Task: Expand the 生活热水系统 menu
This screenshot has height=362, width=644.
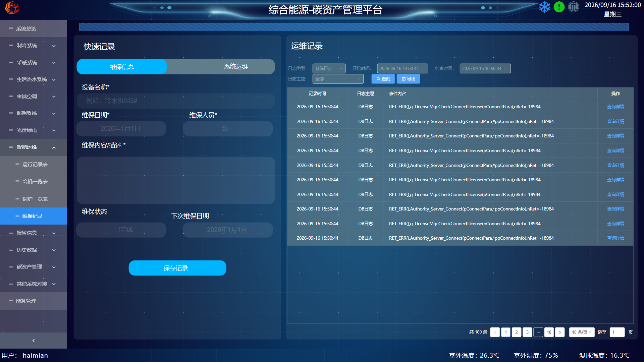Action: (34, 79)
